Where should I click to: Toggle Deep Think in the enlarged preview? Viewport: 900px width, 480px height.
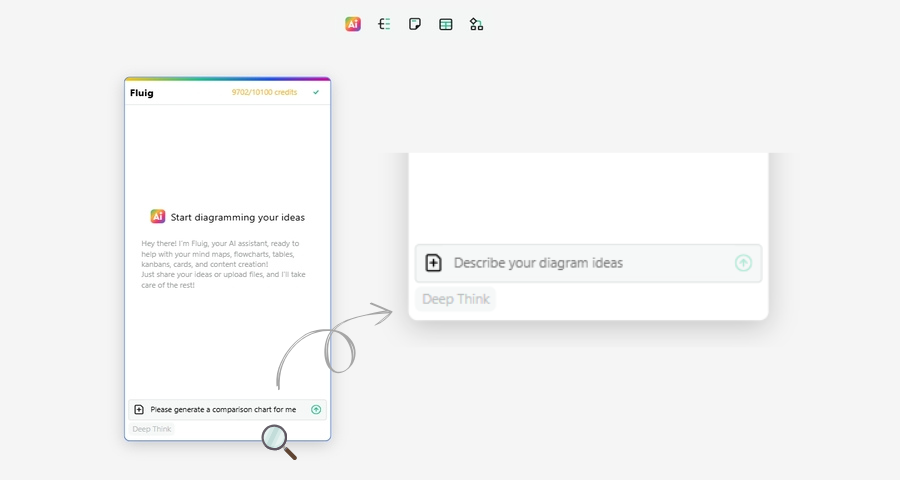point(456,299)
